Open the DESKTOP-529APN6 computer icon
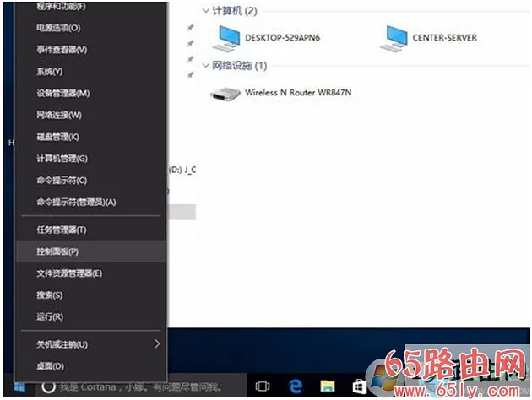 227,37
